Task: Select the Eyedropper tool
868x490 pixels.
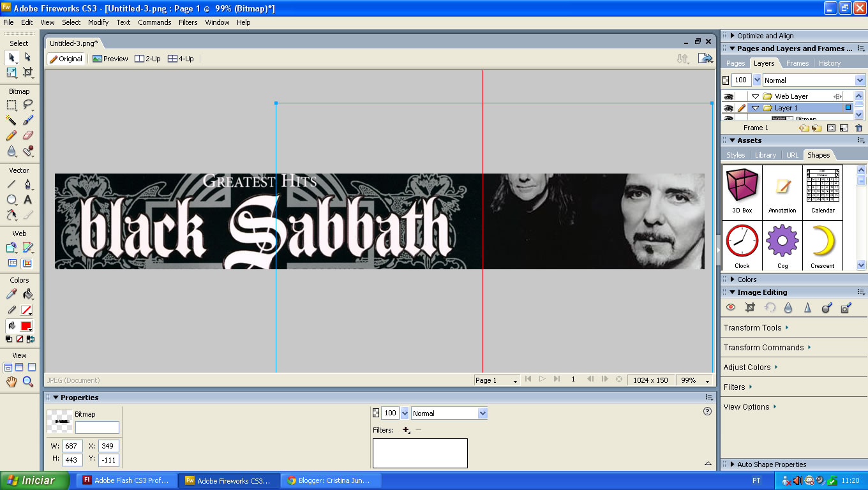Action: (x=11, y=294)
